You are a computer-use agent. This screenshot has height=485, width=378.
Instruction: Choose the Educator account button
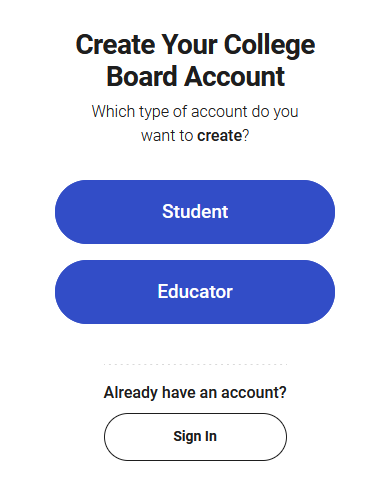tap(195, 292)
